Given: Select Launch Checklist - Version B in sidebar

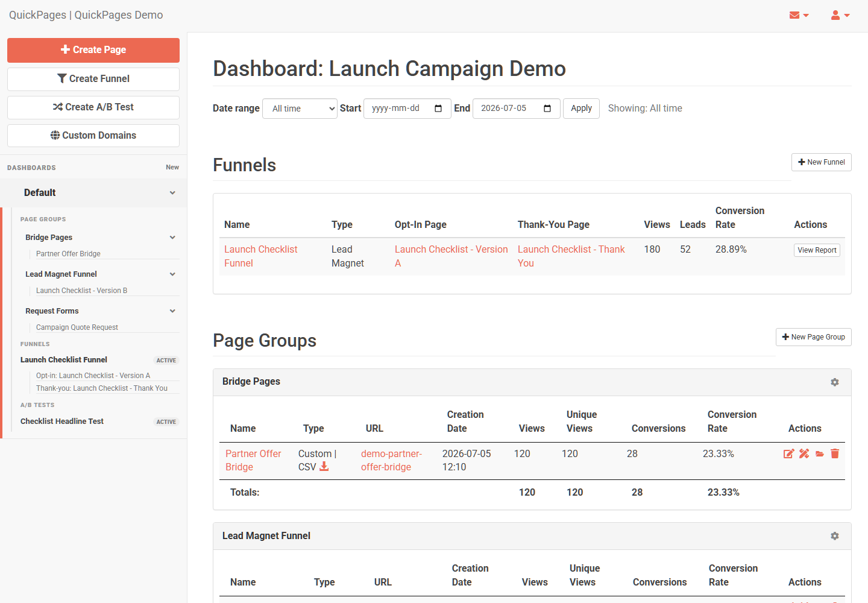Looking at the screenshot, I should click(81, 291).
